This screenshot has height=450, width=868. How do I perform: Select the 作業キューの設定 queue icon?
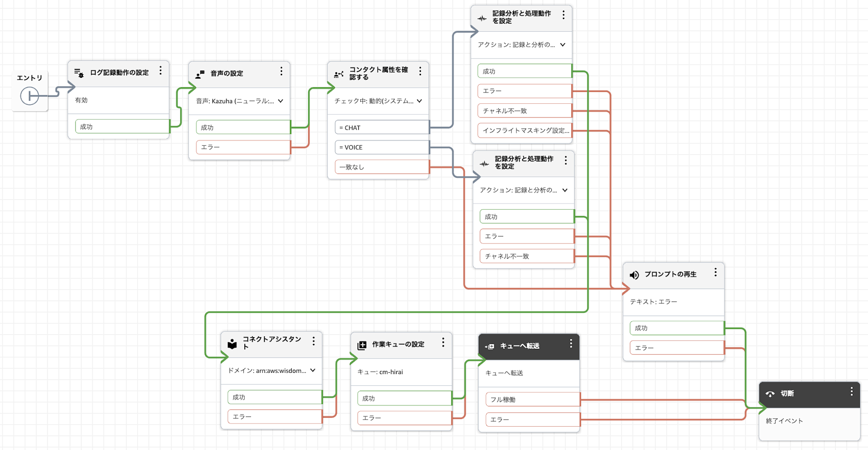click(361, 344)
